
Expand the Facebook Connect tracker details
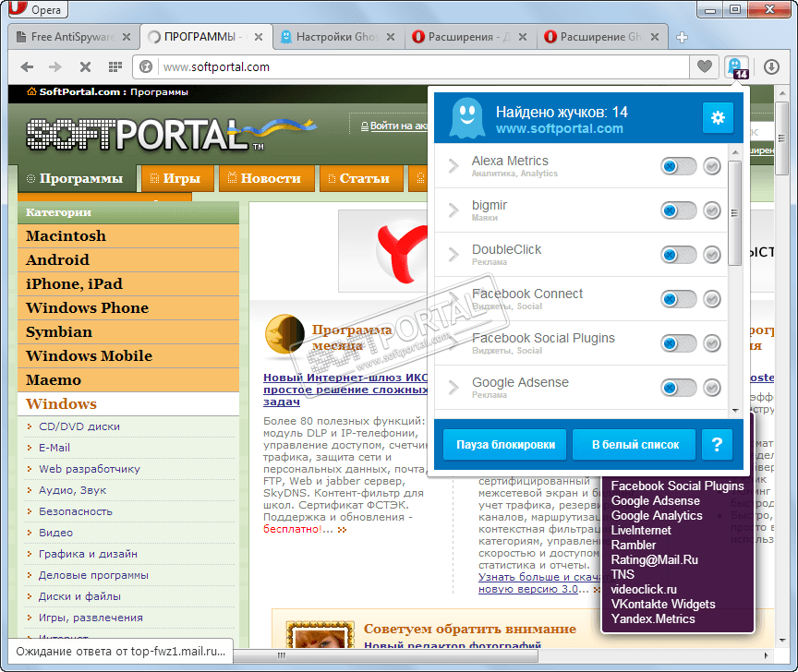[x=453, y=298]
